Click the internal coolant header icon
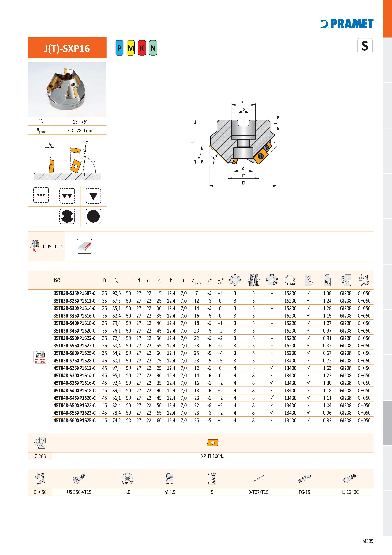The width and height of the screenshot is (392, 555). (x=309, y=280)
